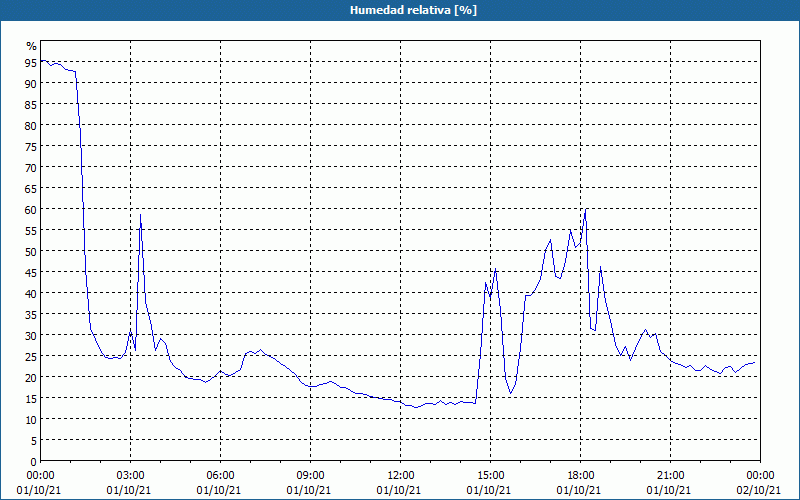Click the 60 tick label on the vertical axis
This screenshot has height=500, width=800.
31,209
